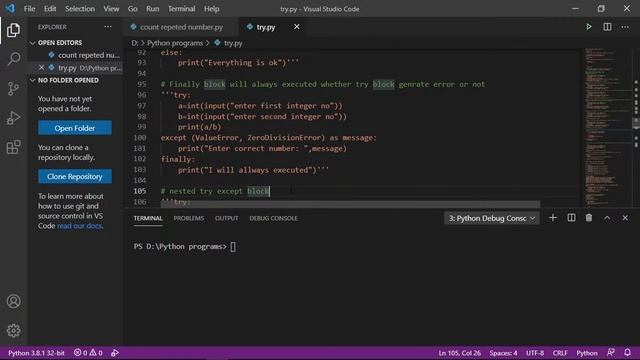Image resolution: width=640 pixels, height=360 pixels.
Task: Switch to the Output panel tab
Action: (227, 218)
